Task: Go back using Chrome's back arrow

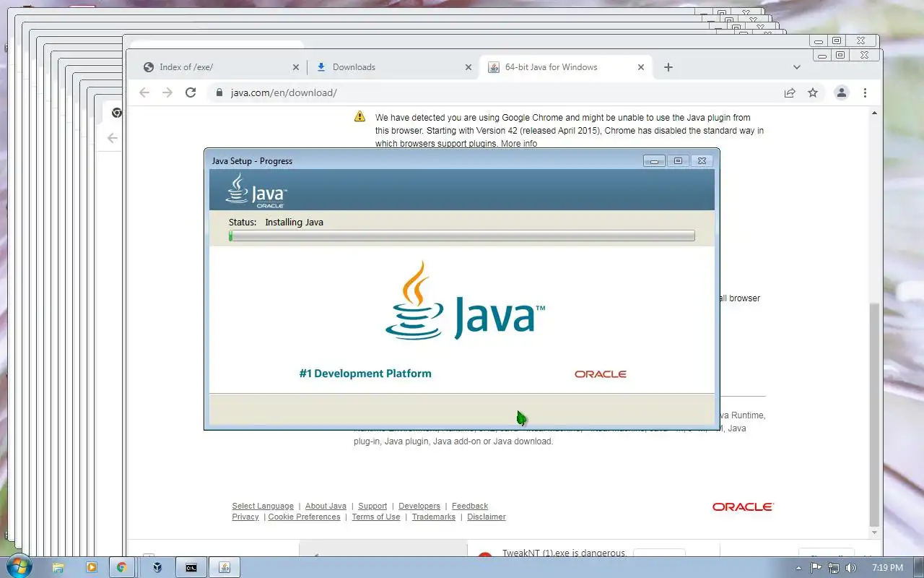Action: (x=144, y=92)
